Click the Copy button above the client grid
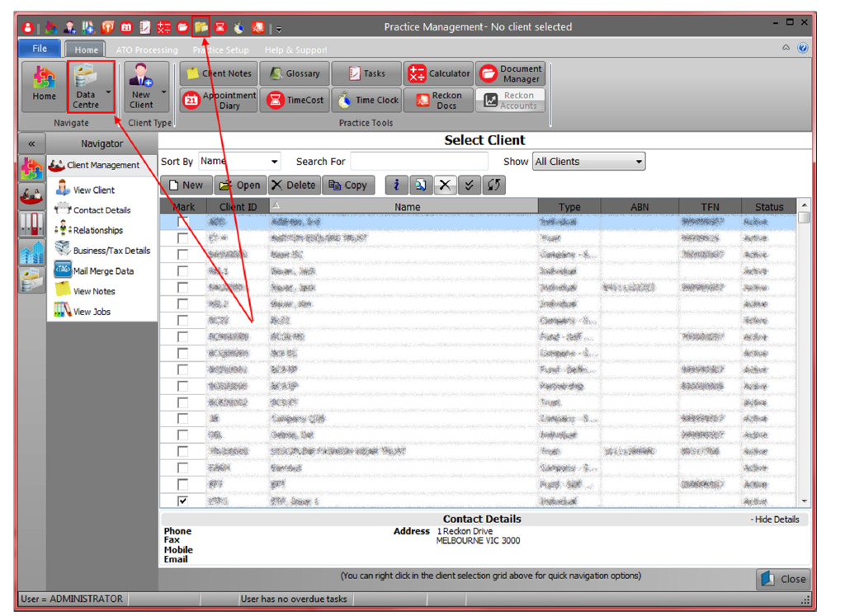 click(348, 186)
